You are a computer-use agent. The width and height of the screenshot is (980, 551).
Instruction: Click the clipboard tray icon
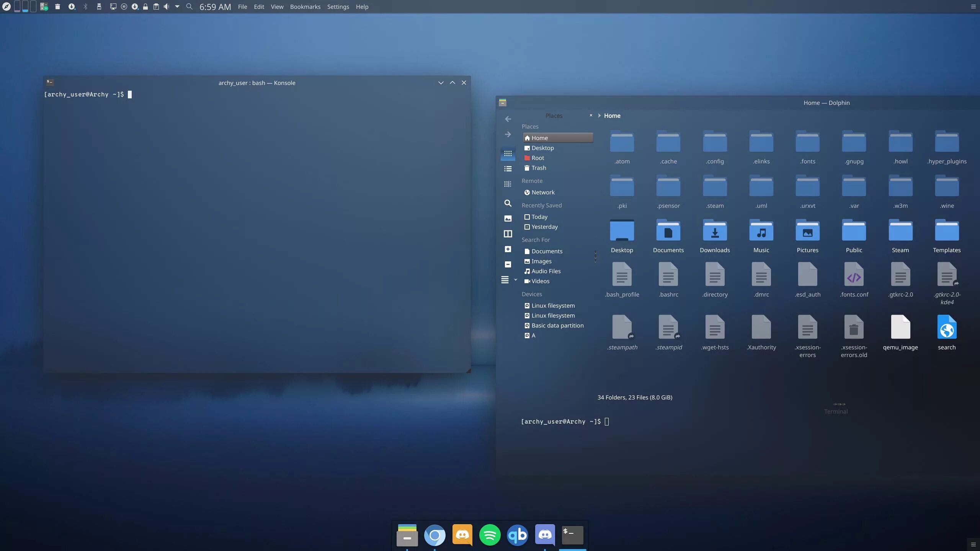(x=156, y=7)
